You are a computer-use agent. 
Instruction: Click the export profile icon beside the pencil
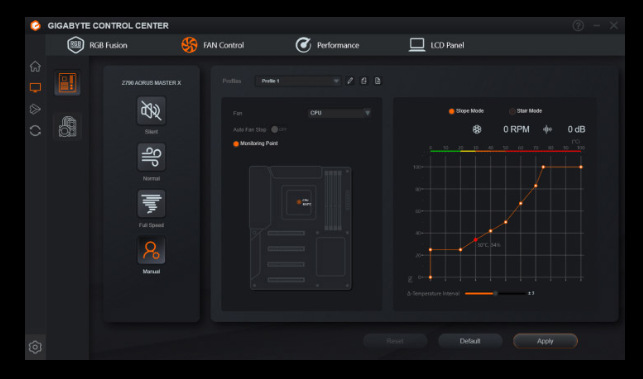(x=364, y=81)
